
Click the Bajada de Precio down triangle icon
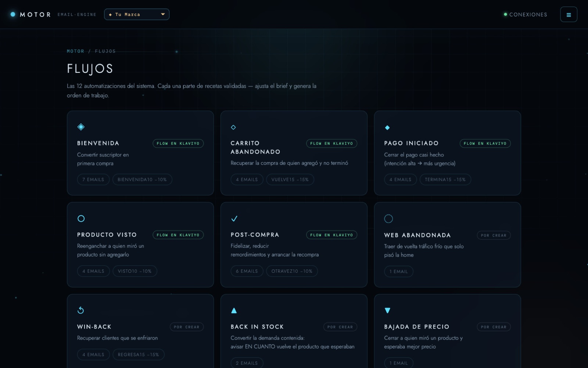click(x=387, y=310)
